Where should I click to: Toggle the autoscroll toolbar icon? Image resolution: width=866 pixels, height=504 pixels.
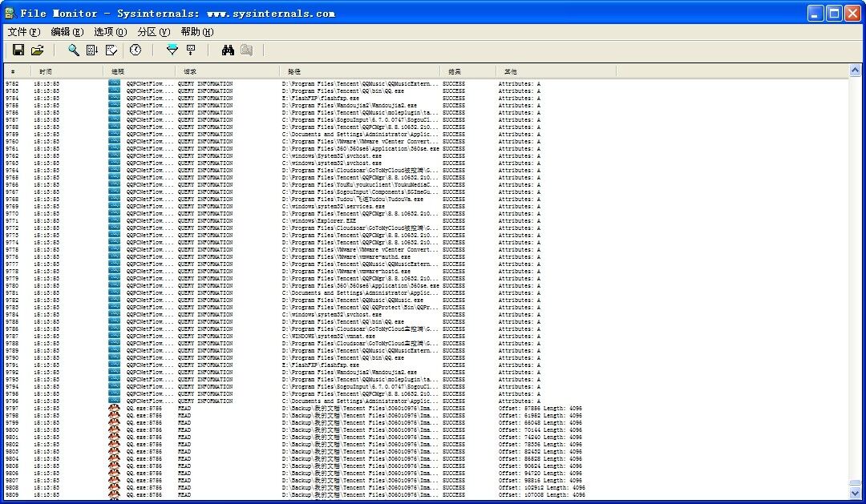[92, 50]
